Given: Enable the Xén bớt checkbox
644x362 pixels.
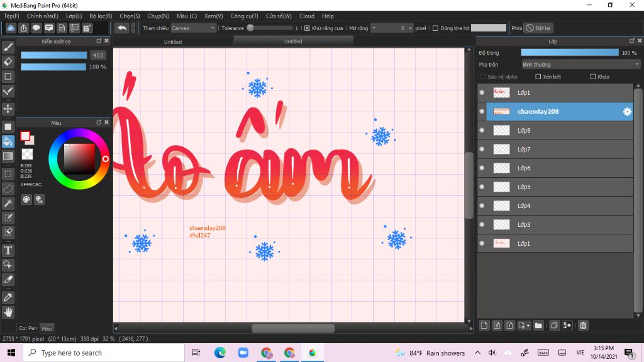Looking at the screenshot, I should pyautogui.click(x=538, y=77).
